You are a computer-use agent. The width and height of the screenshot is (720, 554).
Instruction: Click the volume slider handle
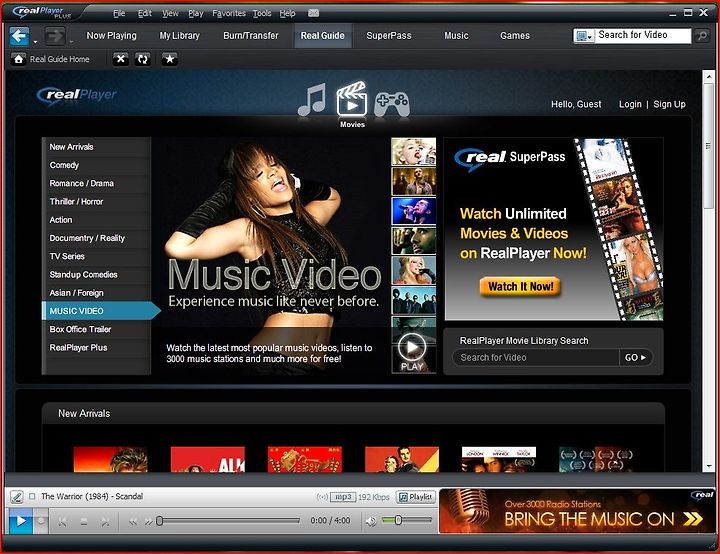(x=398, y=520)
